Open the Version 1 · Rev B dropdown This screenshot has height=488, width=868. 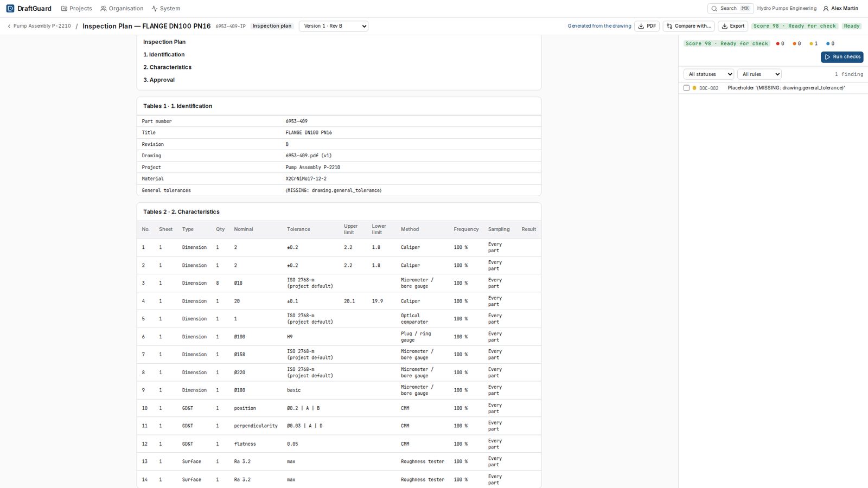(334, 26)
